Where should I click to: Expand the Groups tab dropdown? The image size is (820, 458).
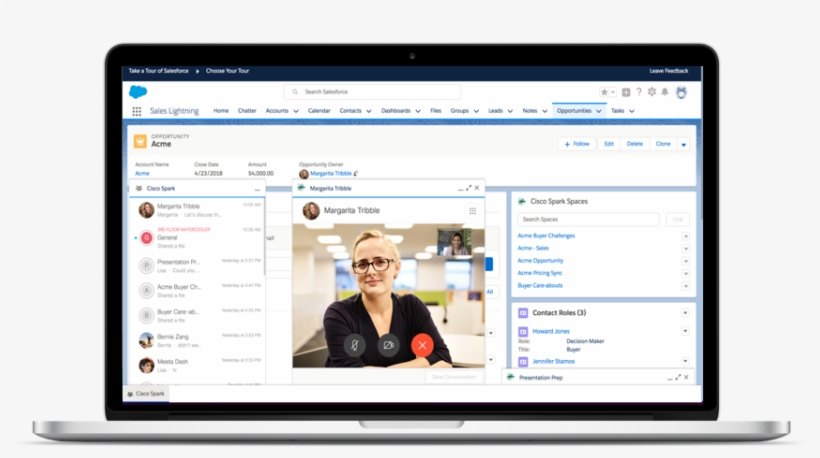tap(476, 111)
